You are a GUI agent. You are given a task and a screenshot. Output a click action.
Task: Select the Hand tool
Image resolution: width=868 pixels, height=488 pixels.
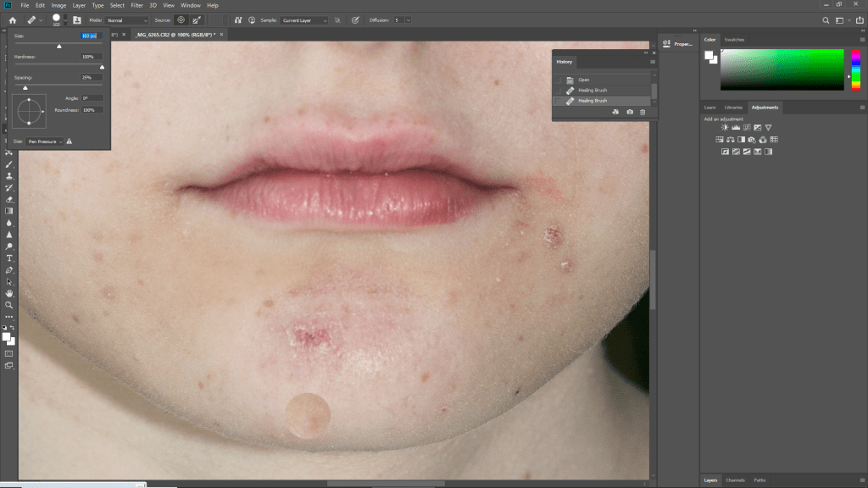click(9, 293)
